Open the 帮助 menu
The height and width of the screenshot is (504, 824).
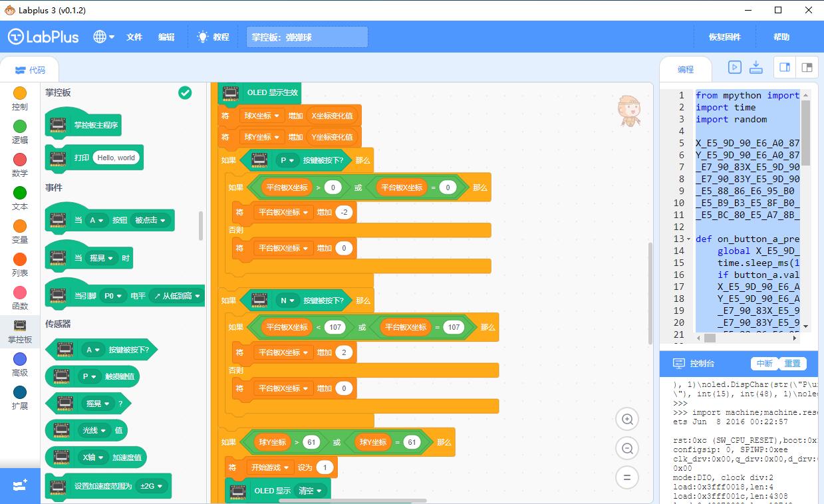click(781, 37)
